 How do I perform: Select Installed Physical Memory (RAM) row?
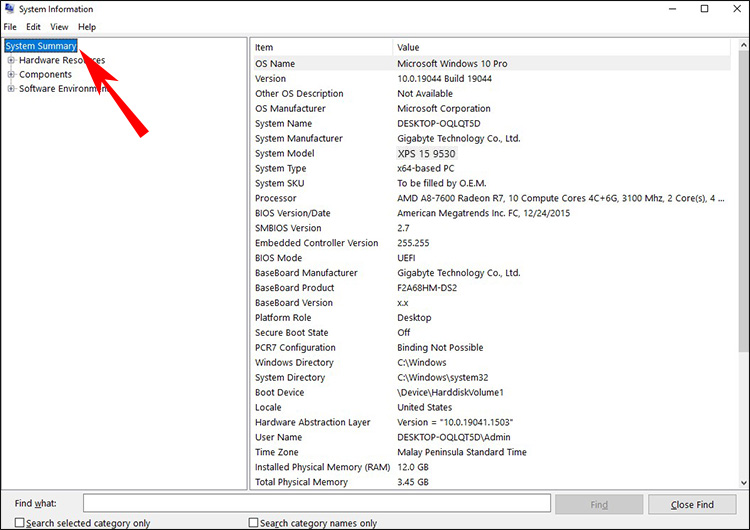[x=491, y=467]
